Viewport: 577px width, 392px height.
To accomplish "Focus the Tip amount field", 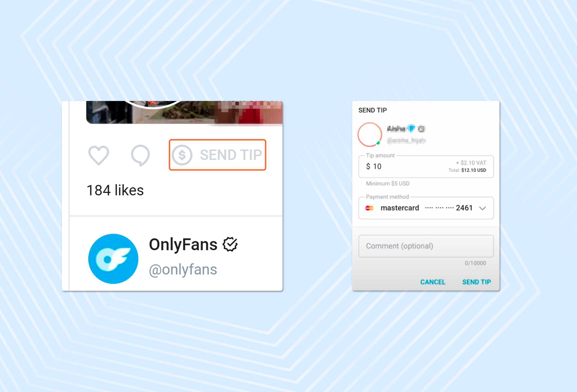I will pos(426,166).
